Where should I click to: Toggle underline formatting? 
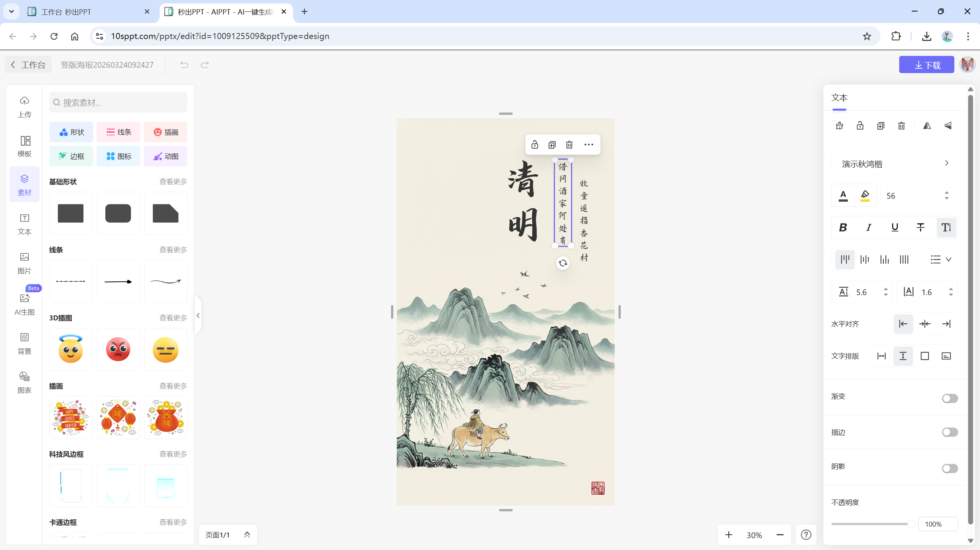pos(895,227)
